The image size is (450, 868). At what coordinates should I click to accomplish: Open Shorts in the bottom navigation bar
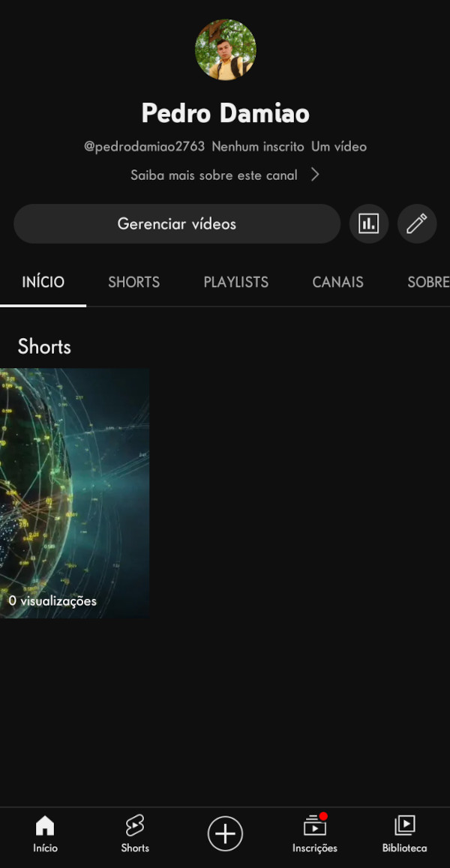pos(135,834)
